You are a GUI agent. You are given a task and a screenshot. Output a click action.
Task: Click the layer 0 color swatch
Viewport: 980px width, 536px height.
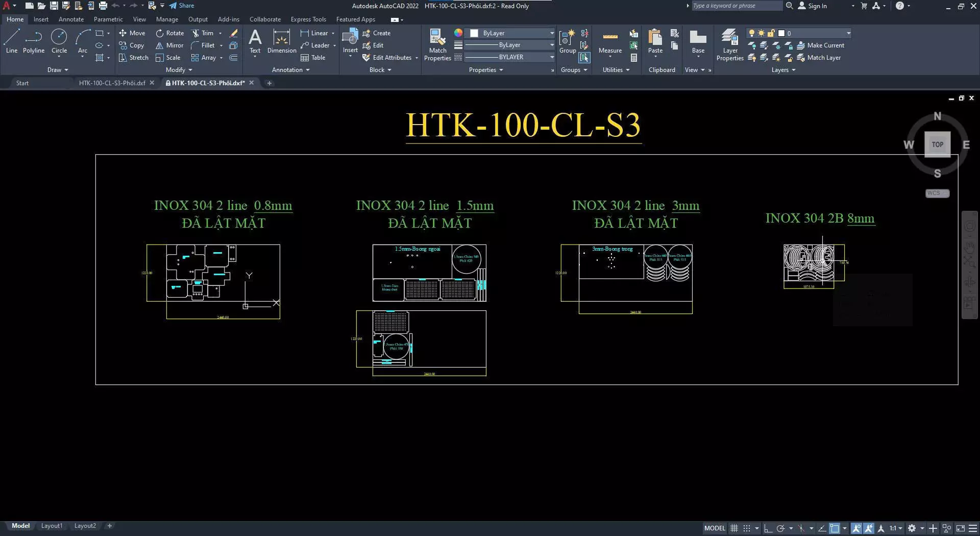tap(781, 33)
